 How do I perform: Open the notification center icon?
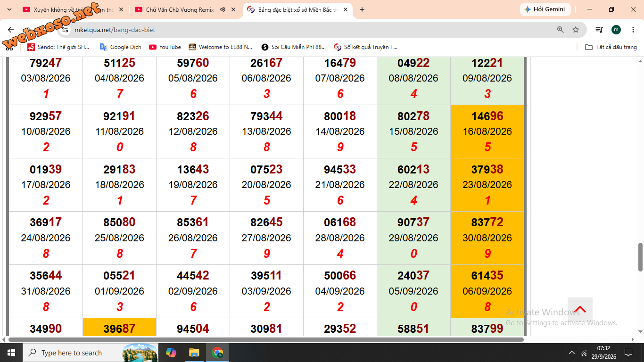(628, 353)
